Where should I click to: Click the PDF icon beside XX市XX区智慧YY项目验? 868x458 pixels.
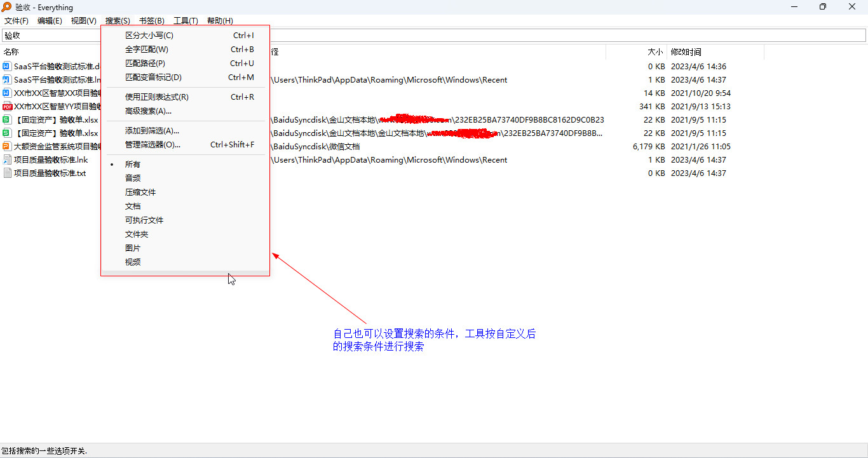[7, 107]
